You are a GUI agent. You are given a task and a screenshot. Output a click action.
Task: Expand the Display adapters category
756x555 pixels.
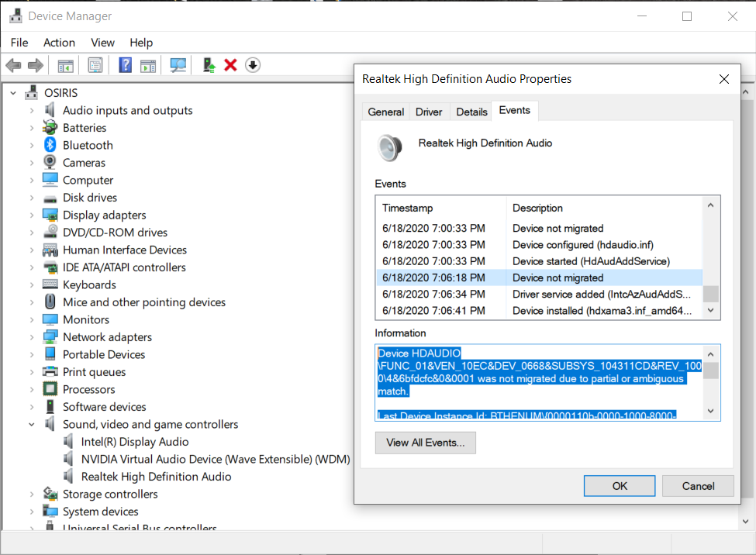[31, 215]
